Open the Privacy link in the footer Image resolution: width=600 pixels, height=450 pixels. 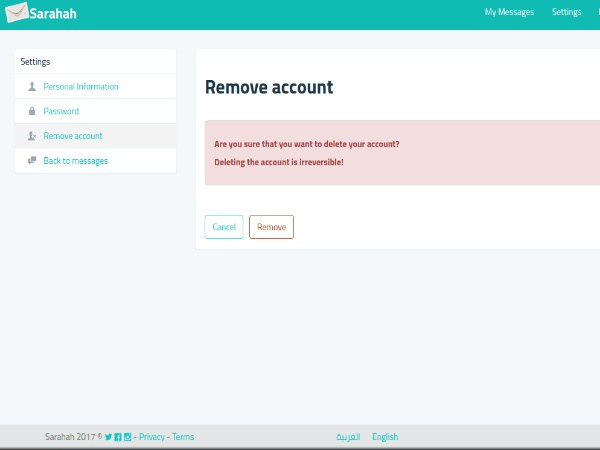coord(152,437)
